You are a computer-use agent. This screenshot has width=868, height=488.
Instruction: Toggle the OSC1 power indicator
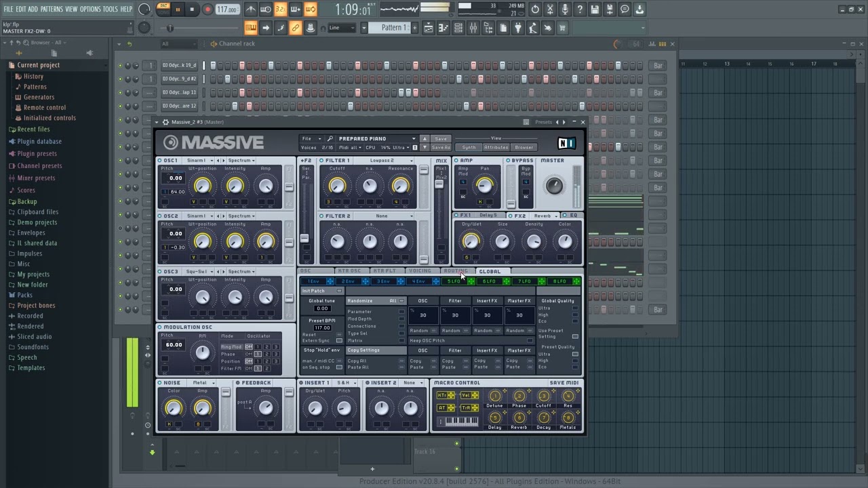click(160, 161)
